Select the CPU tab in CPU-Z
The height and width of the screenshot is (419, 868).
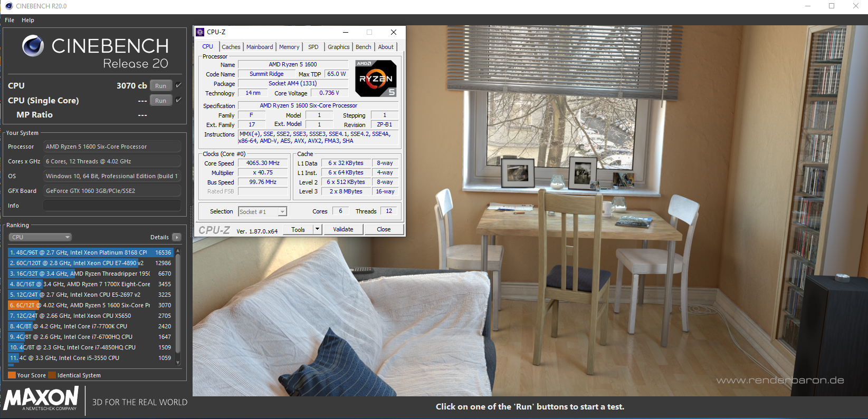[208, 46]
